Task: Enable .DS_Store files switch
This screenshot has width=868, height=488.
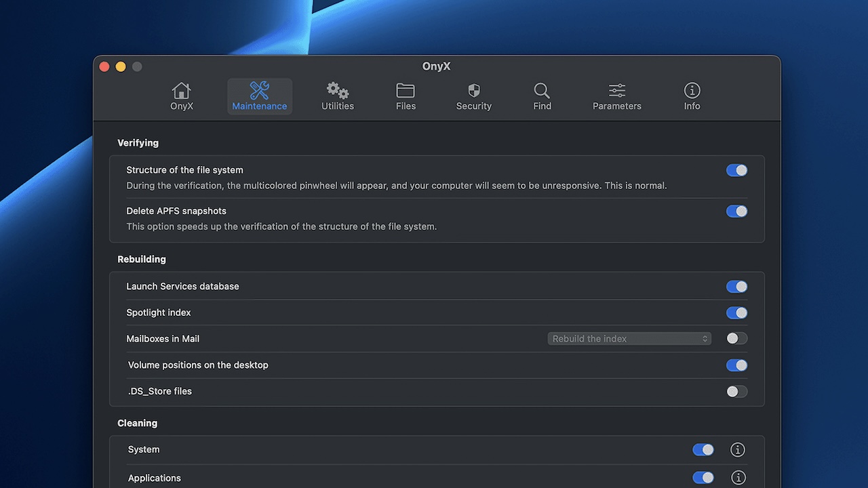Action: [736, 391]
